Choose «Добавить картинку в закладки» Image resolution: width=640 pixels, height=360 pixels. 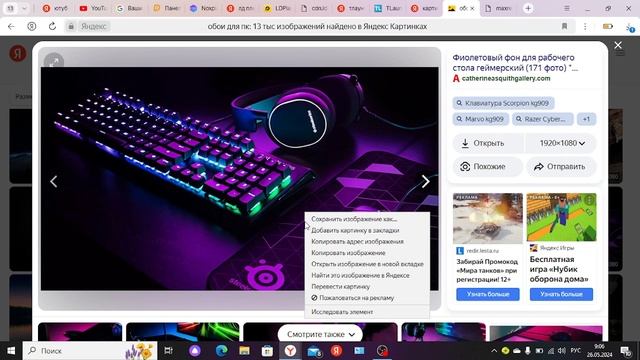point(355,230)
